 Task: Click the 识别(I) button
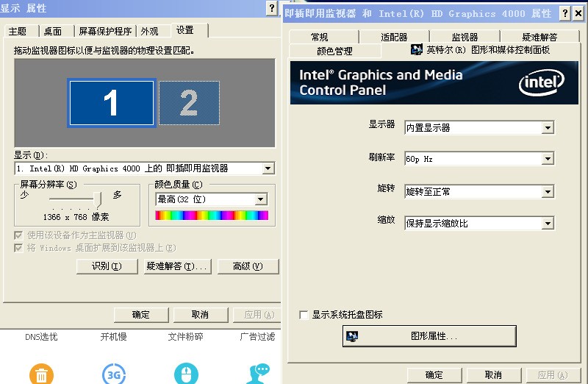pos(107,266)
